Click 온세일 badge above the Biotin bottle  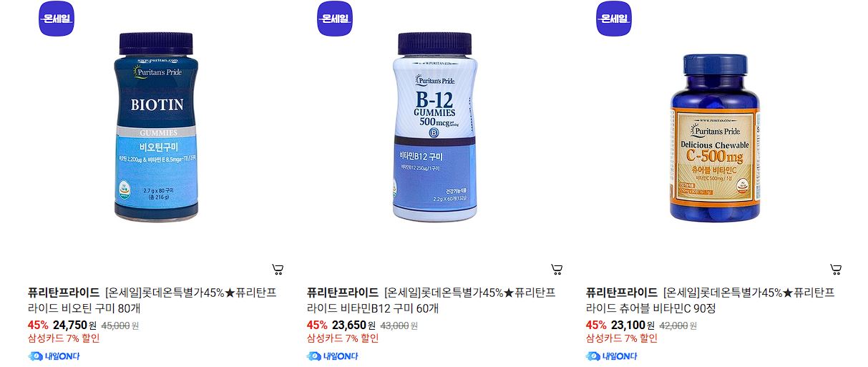point(56,19)
